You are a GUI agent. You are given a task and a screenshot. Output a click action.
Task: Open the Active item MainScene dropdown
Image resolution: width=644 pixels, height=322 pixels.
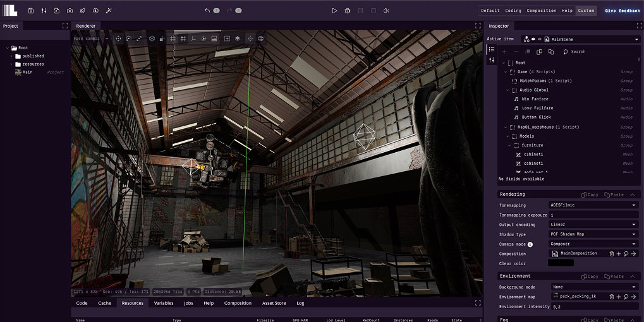point(580,39)
